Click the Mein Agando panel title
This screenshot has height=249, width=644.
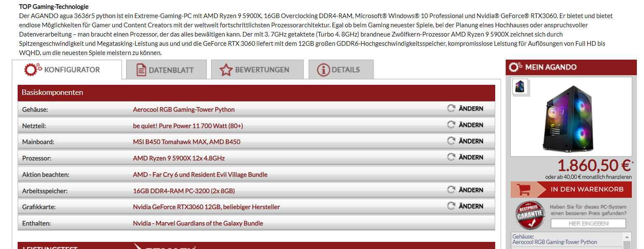tap(551, 67)
